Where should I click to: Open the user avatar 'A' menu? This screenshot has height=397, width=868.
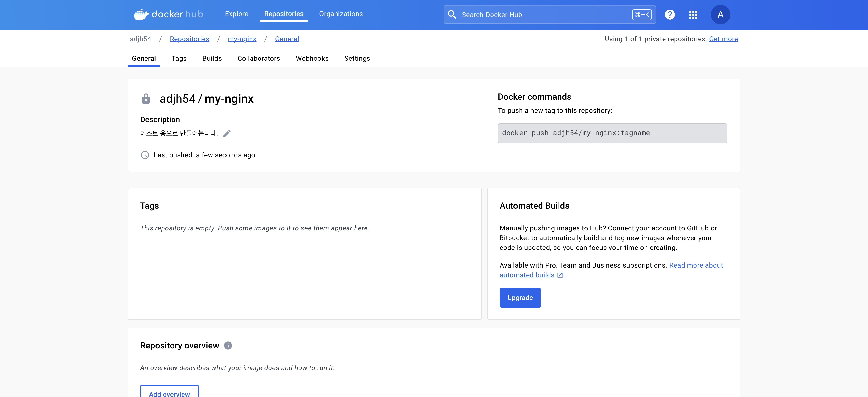(x=720, y=14)
